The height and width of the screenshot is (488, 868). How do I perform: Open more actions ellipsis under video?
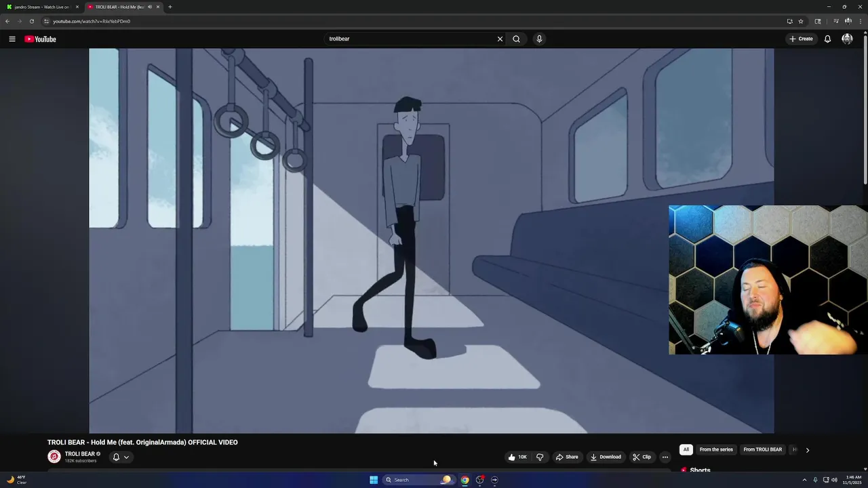coord(665,457)
